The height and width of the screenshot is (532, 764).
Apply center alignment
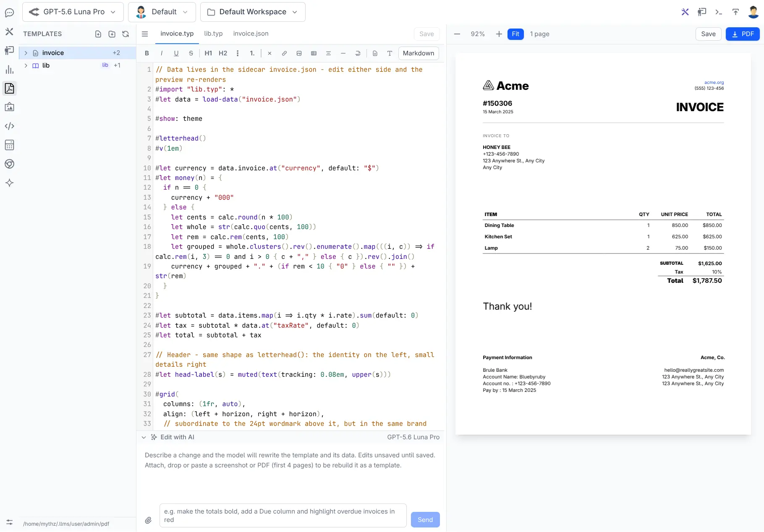click(x=328, y=53)
